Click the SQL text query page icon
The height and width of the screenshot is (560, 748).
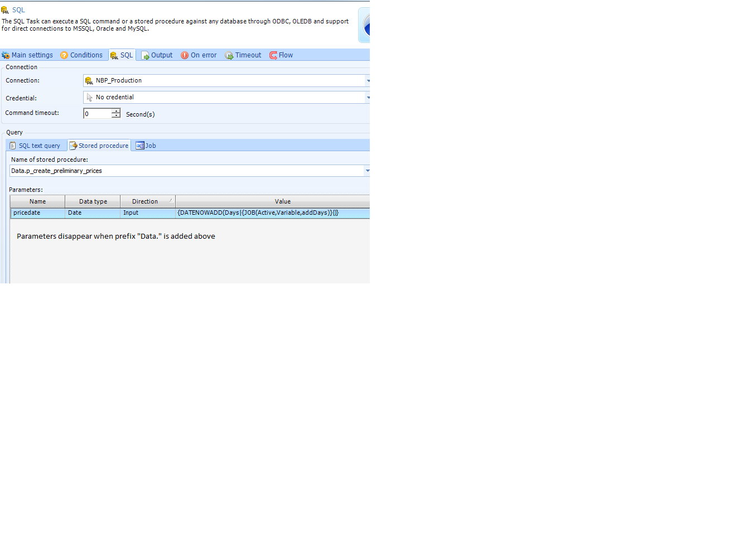coord(13,146)
